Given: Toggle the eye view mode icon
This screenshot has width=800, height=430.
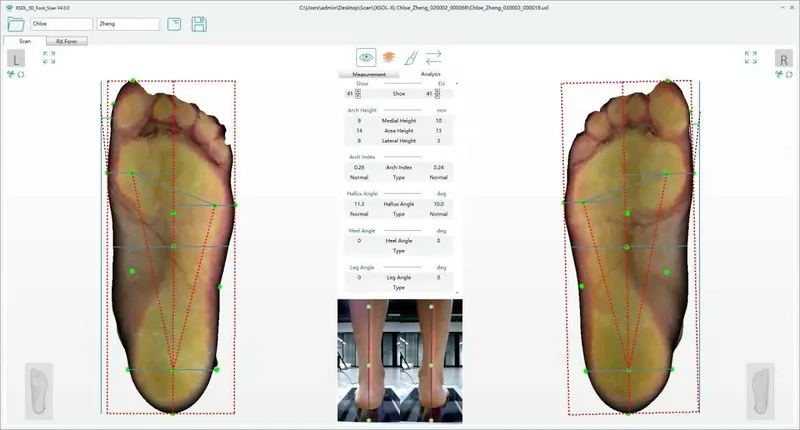Looking at the screenshot, I should pyautogui.click(x=366, y=57).
